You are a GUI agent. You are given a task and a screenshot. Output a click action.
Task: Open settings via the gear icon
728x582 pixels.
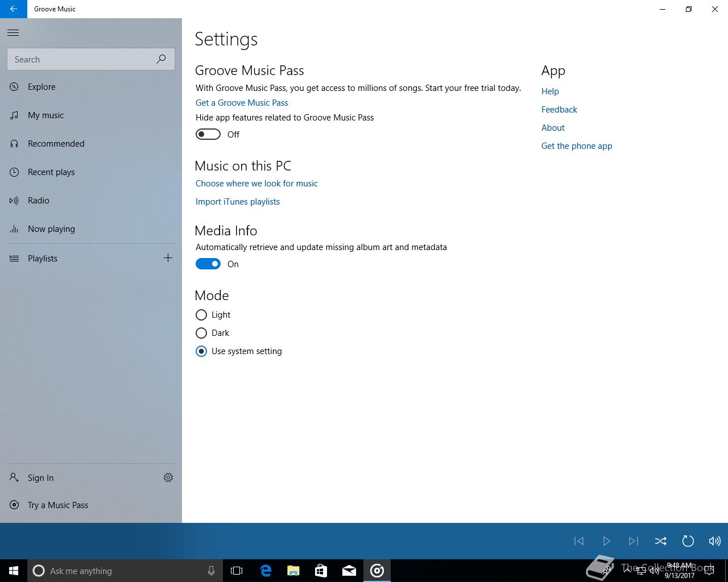168,477
